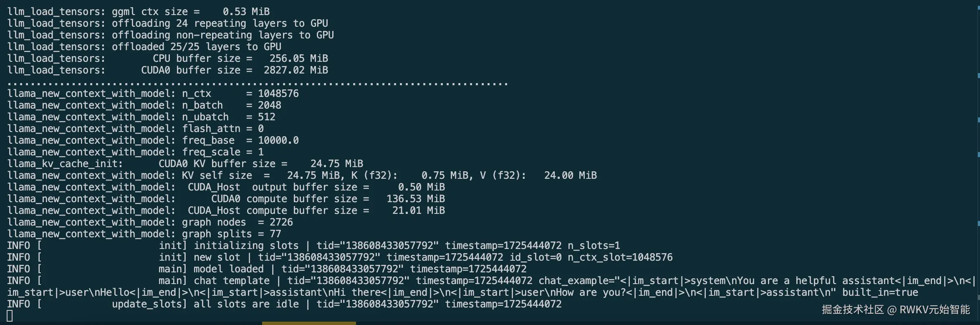
Task: Click the "all slots are idle" message
Action: 246,304
